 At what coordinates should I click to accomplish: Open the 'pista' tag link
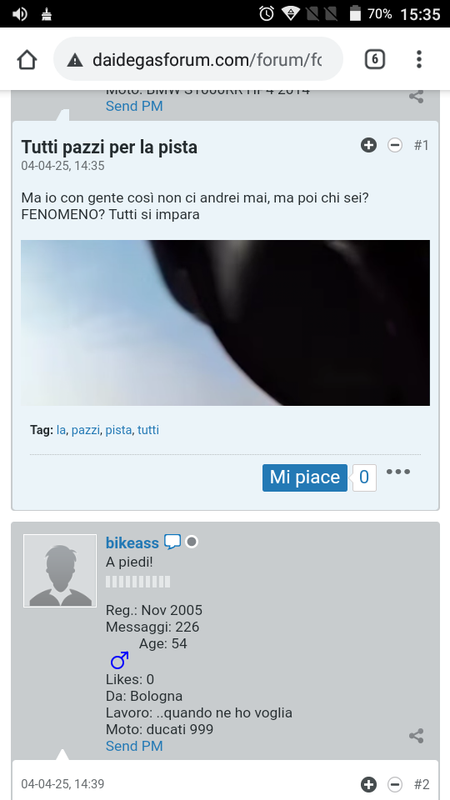pyautogui.click(x=118, y=430)
